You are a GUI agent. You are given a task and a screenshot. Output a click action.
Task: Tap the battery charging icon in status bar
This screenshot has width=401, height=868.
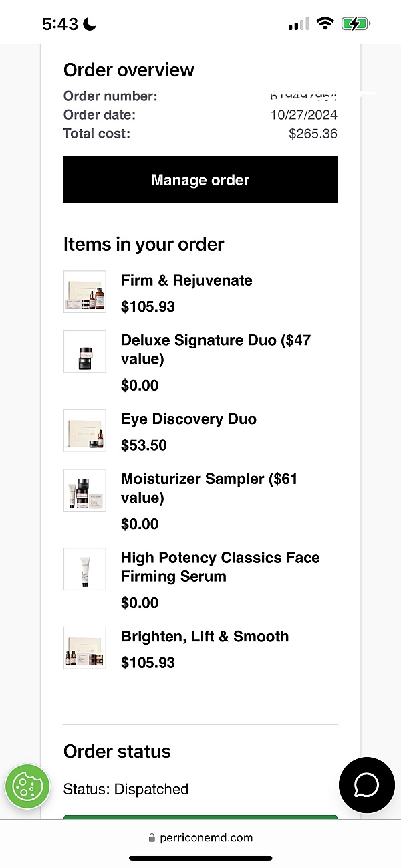pos(356,24)
